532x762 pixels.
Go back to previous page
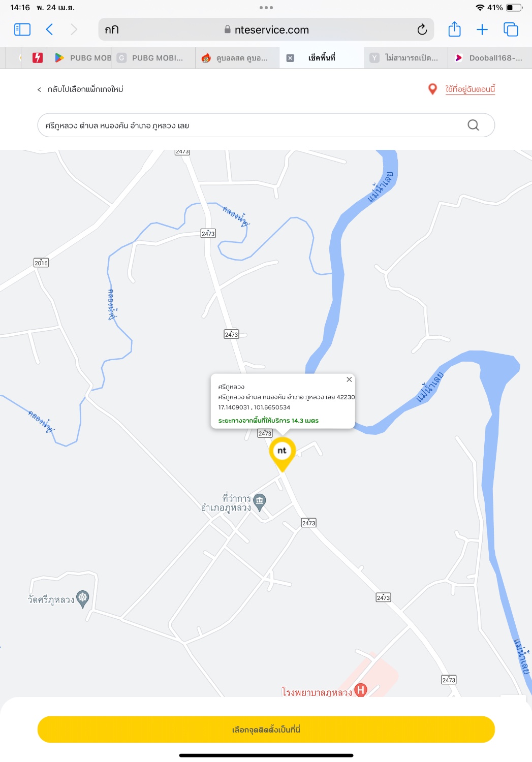coord(49,29)
